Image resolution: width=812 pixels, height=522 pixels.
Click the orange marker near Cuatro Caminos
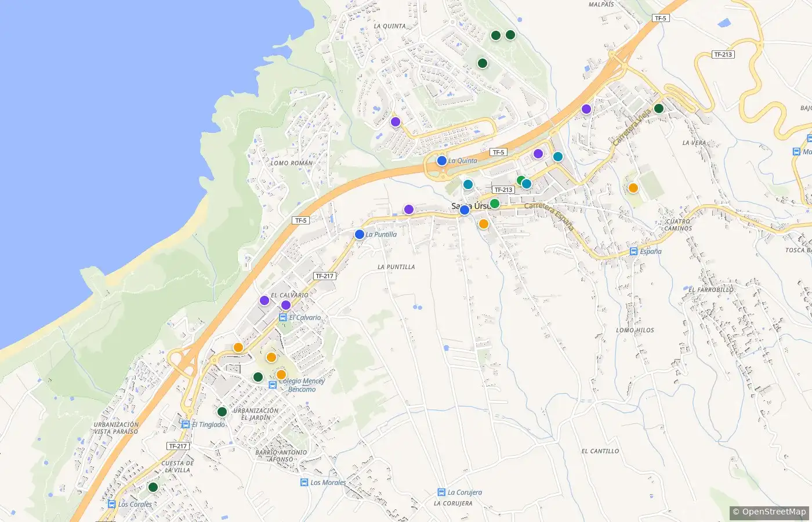point(633,188)
